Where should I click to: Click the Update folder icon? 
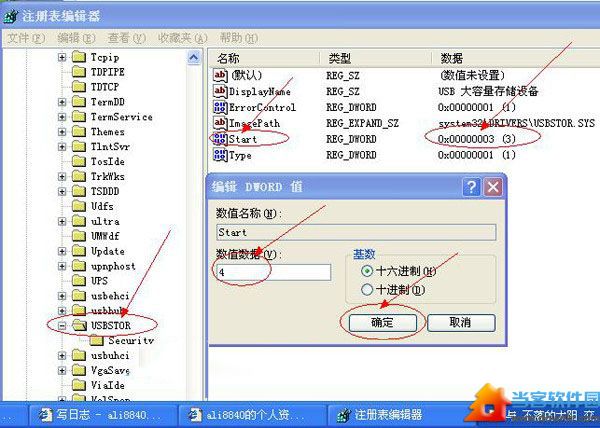(79, 251)
